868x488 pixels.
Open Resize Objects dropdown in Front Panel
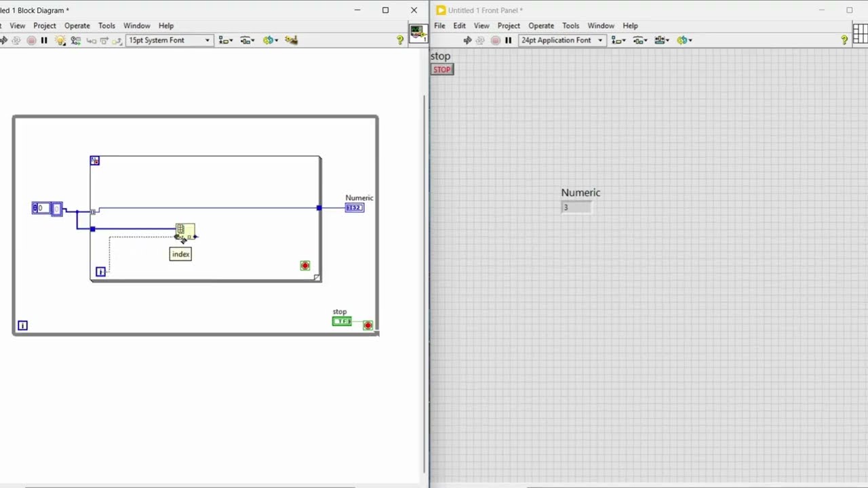pos(662,41)
